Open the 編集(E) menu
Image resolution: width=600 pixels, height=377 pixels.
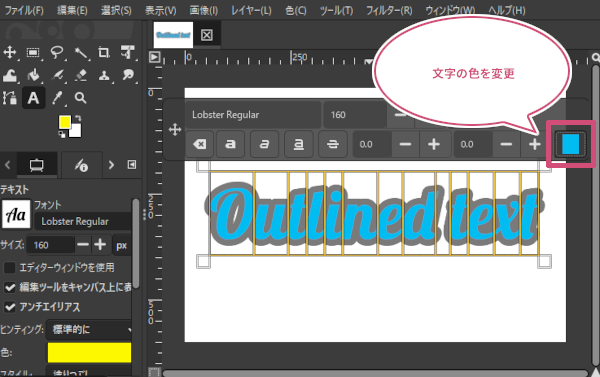pyautogui.click(x=72, y=10)
